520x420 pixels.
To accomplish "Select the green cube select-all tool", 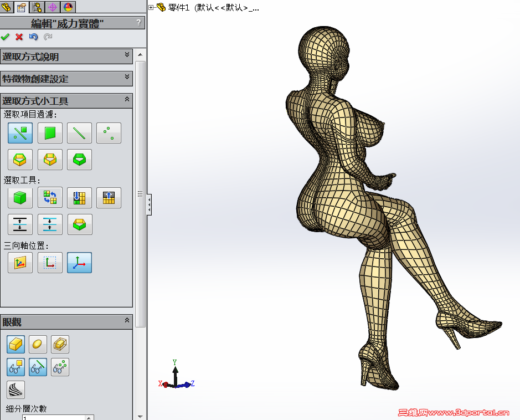I will point(20,197).
